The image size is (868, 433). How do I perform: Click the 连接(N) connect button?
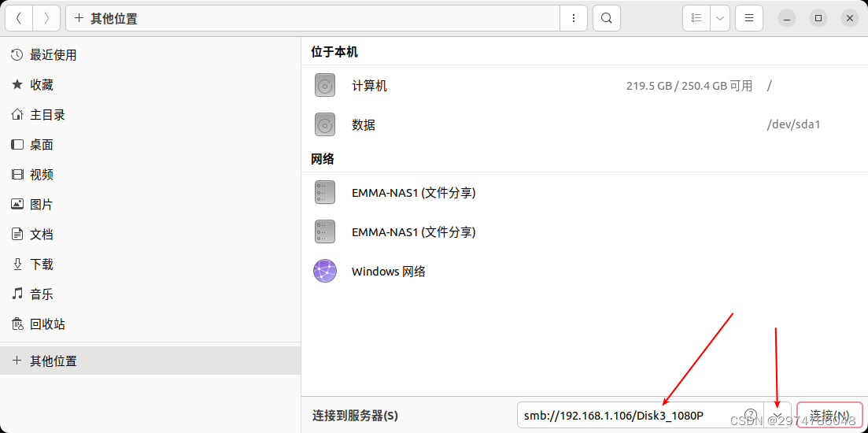(x=829, y=415)
